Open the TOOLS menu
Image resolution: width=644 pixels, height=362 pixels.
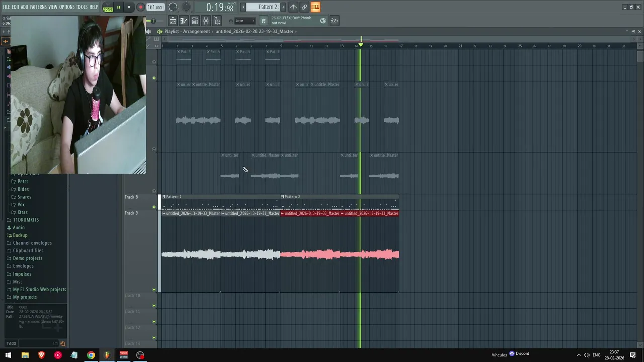click(82, 7)
